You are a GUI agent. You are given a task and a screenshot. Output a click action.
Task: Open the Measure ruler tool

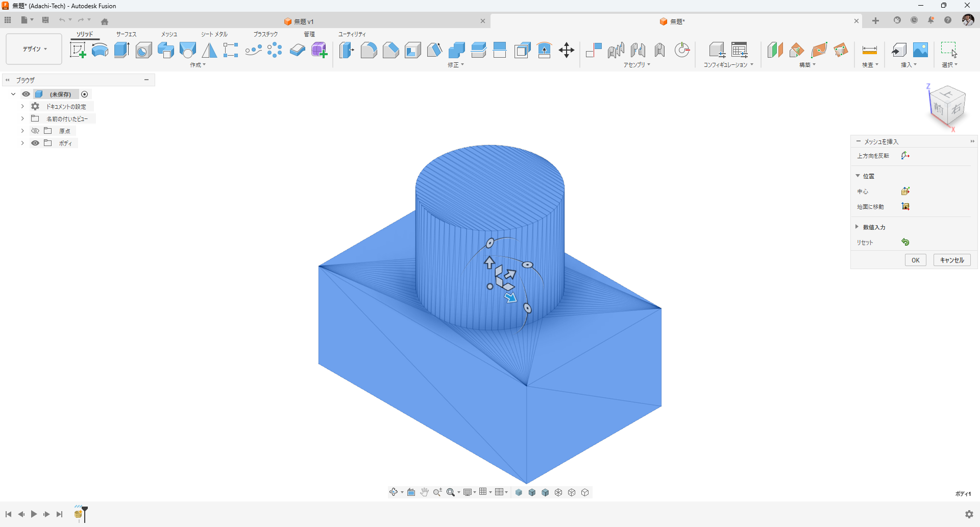(870, 50)
